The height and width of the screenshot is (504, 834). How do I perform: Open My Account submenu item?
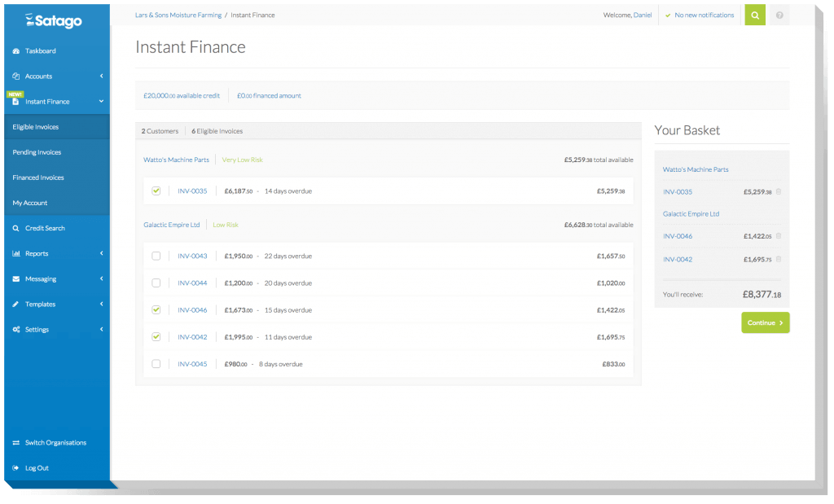(57, 203)
